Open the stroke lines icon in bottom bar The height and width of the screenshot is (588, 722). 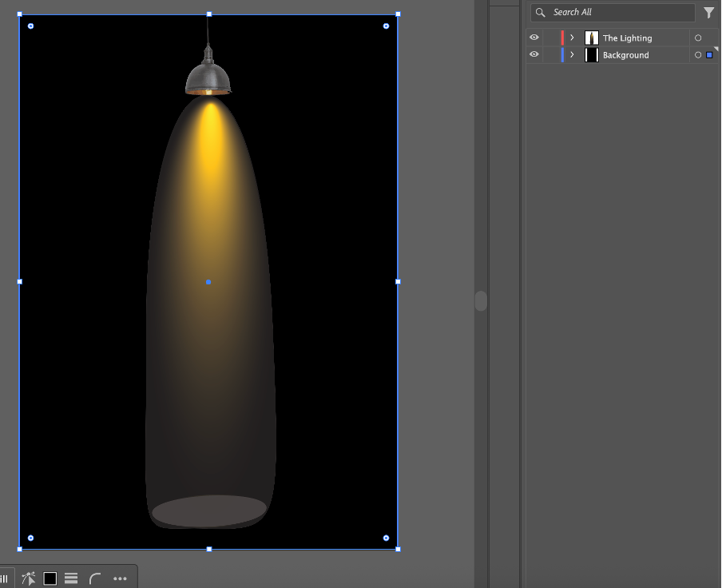click(71, 578)
